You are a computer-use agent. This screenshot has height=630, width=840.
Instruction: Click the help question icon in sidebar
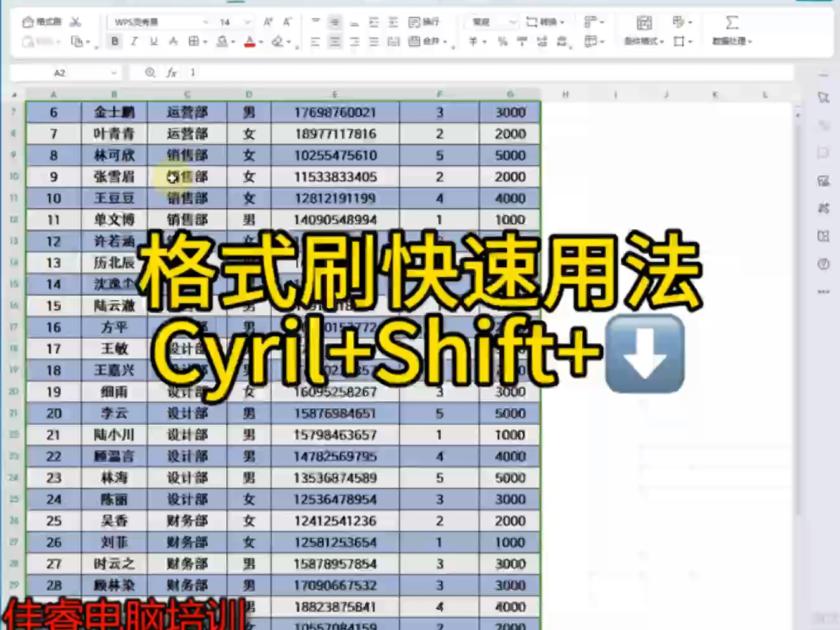(x=824, y=264)
